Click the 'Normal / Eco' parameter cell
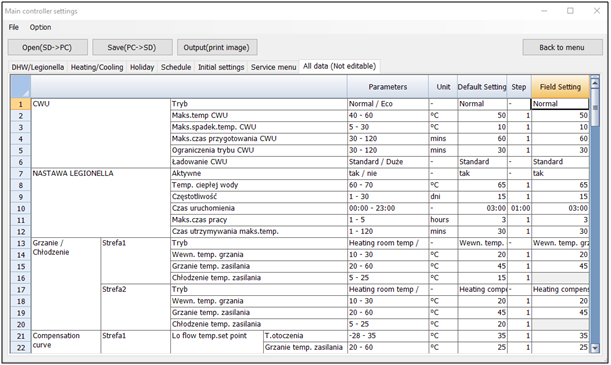This screenshot has height=365, width=611. (x=388, y=104)
